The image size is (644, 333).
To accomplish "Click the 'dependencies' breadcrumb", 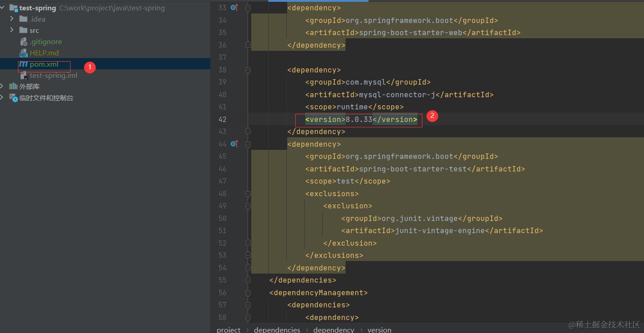I will click(x=277, y=329).
